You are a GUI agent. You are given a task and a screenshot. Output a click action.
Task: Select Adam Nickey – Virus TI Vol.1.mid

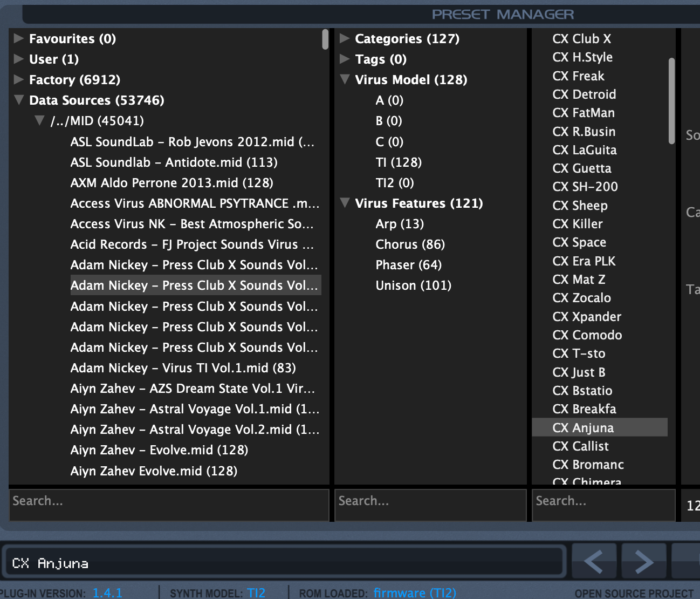coord(183,367)
